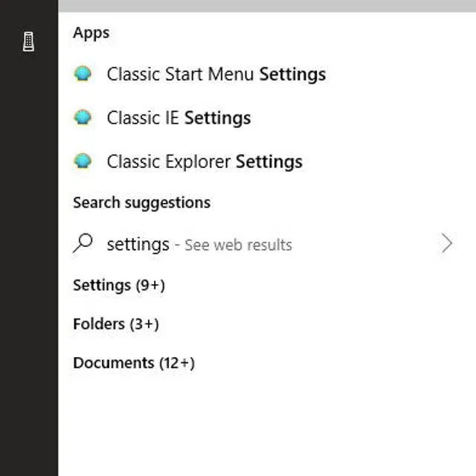This screenshot has height=476, width=476.
Task: Click the 'See web results' text
Action: coord(238,245)
